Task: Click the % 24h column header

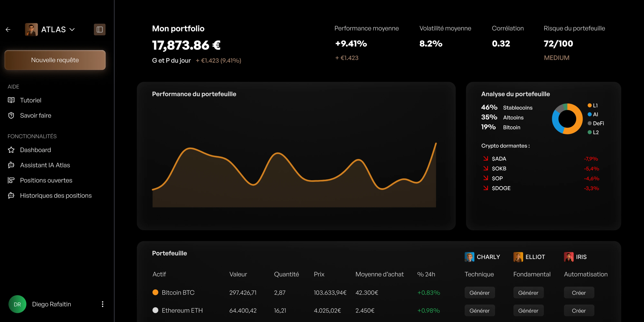Action: pos(426,274)
